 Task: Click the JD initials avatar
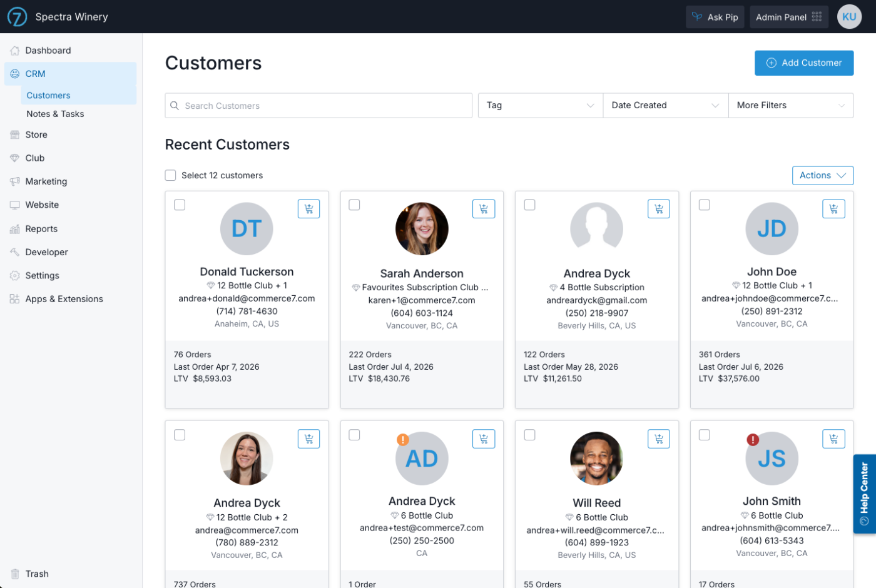tap(772, 228)
